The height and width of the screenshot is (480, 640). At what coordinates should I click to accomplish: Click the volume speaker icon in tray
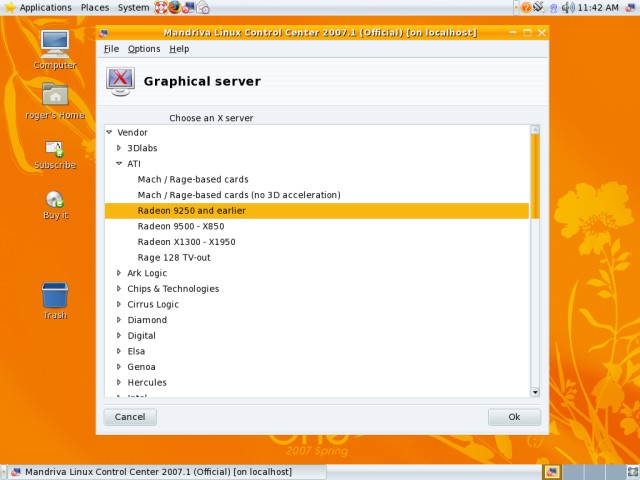point(568,7)
